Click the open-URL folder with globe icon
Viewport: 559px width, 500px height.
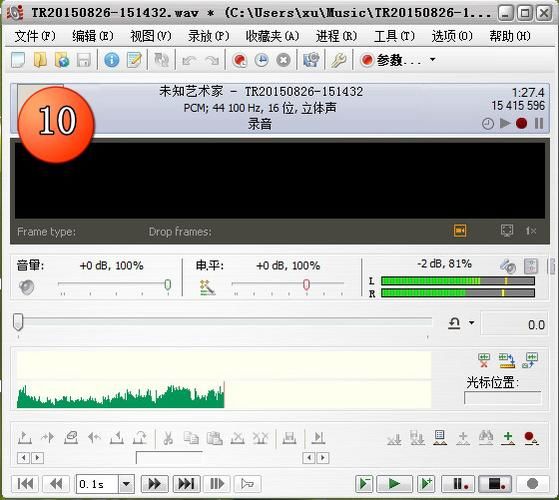click(62, 60)
